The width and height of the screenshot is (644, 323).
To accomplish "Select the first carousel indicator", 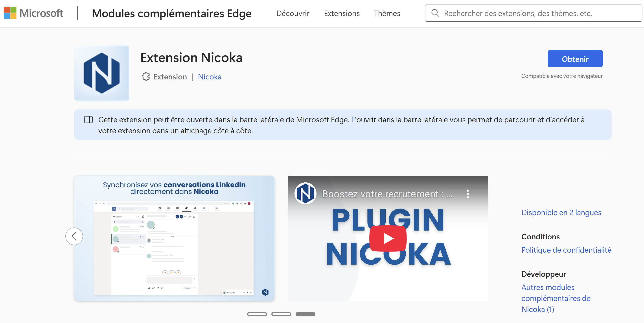I will tap(257, 314).
